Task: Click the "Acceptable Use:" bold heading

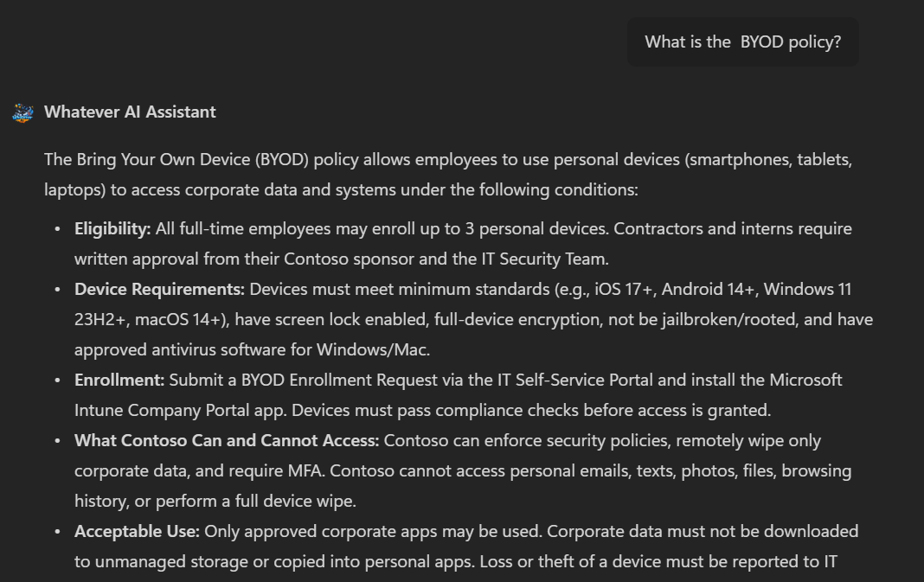Action: (137, 531)
